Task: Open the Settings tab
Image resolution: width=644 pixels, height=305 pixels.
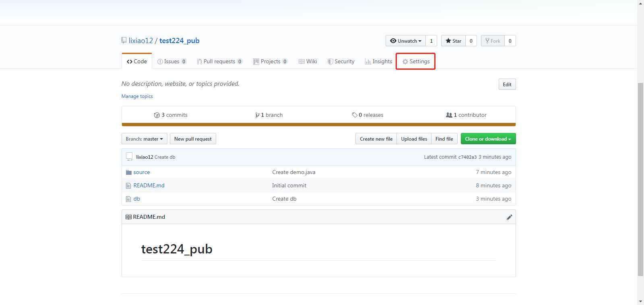Action: coord(416,61)
